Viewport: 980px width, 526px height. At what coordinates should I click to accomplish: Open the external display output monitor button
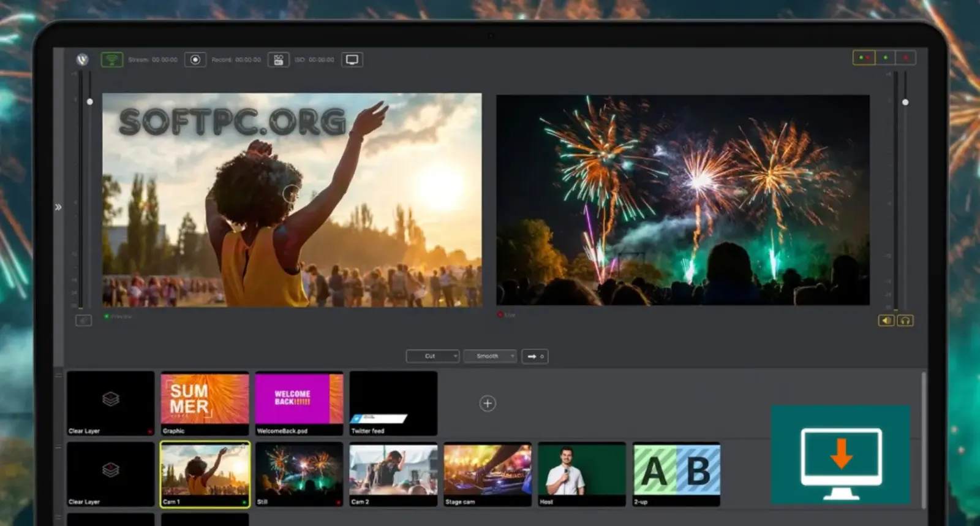click(x=352, y=59)
